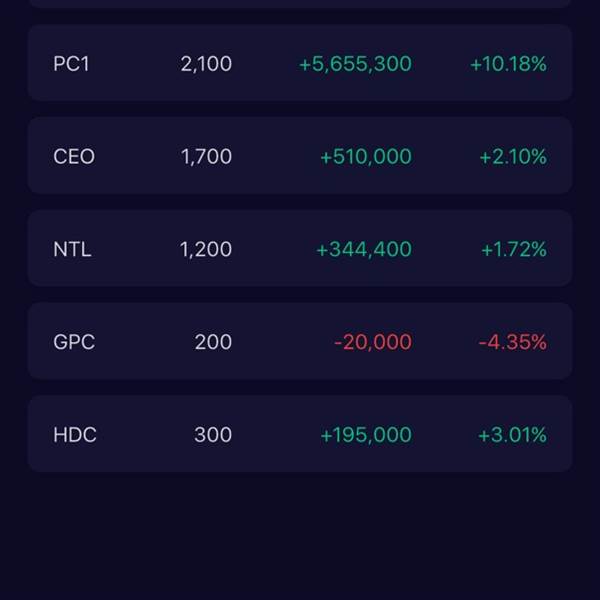Click HDC quantity 300
The image size is (600, 600).
tap(213, 435)
